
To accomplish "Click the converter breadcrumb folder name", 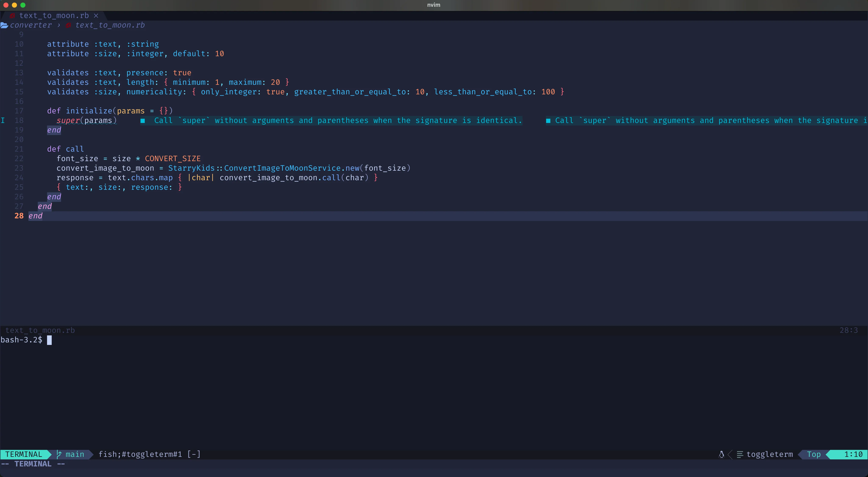I will tap(31, 25).
